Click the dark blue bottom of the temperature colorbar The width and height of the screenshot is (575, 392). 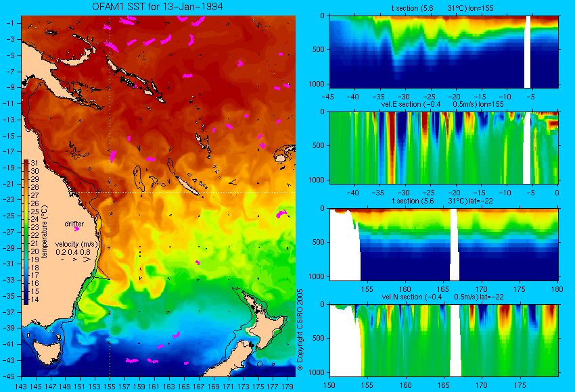[26, 299]
